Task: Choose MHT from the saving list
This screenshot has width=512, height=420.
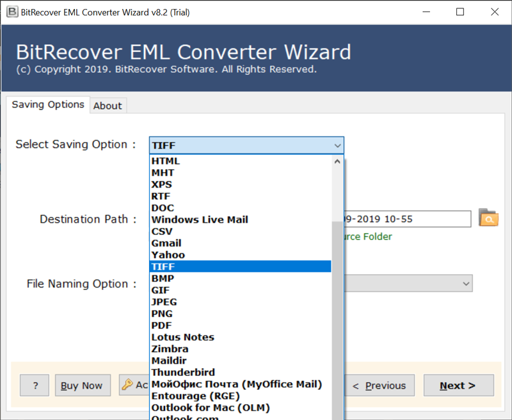Action: click(x=240, y=173)
